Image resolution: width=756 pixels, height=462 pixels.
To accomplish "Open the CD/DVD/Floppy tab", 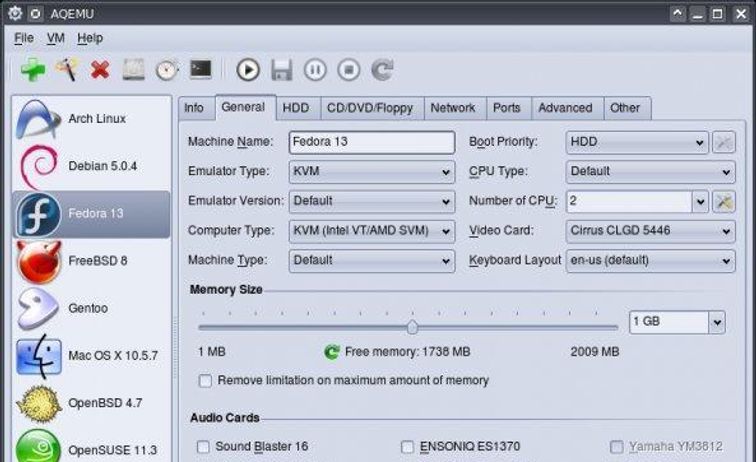I will [370, 108].
